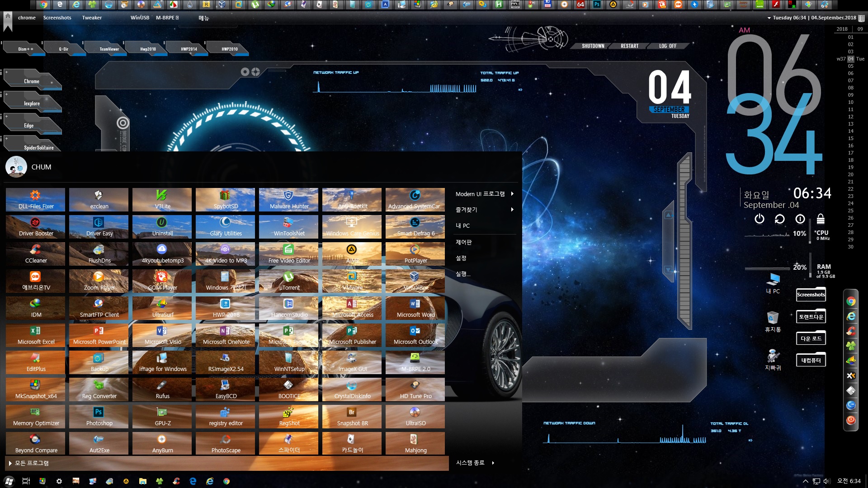Screen dimensions: 868x488
Task: Open GPU-Z tile
Action: [x=162, y=417]
